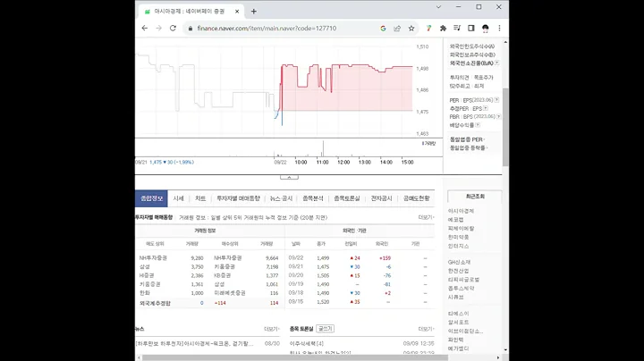Open the 투자자별 매매동향 tab

pos(238,198)
